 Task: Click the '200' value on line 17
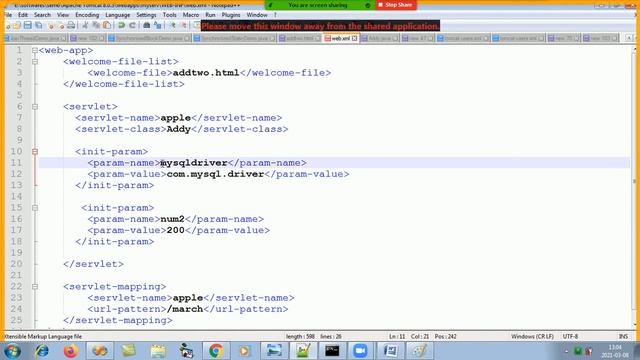tap(176, 230)
